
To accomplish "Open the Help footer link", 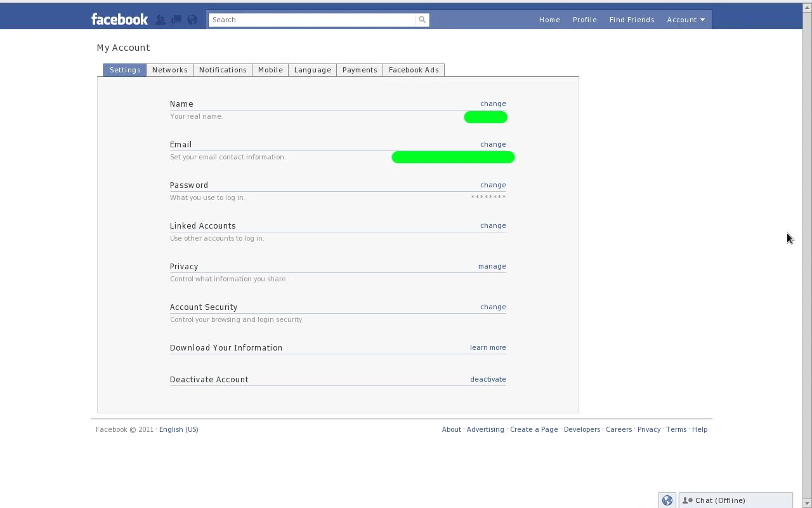I will click(700, 429).
